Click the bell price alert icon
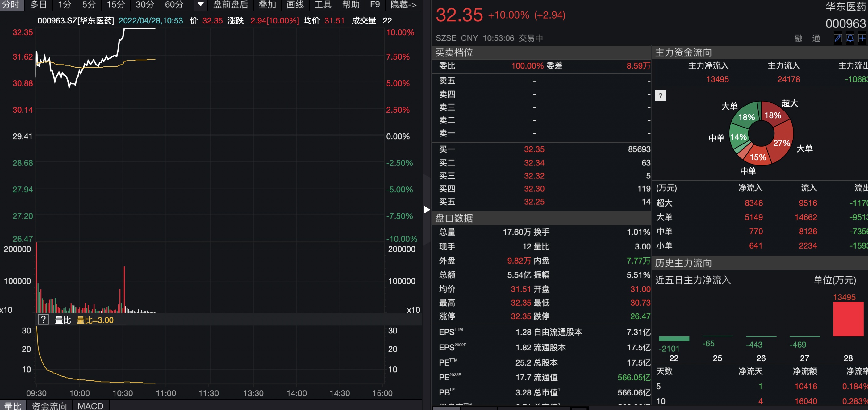868x410 pixels. [x=850, y=38]
